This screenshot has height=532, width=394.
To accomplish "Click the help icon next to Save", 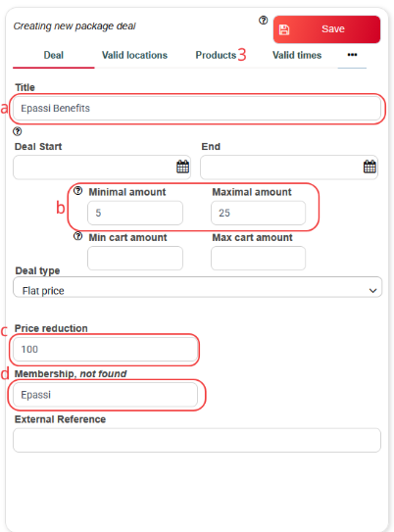I will (263, 21).
